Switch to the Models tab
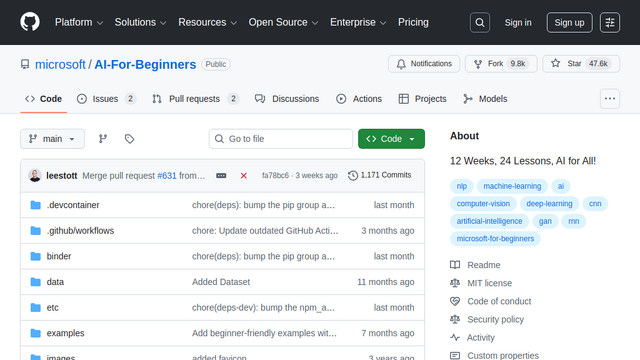This screenshot has height=360, width=640. (485, 99)
